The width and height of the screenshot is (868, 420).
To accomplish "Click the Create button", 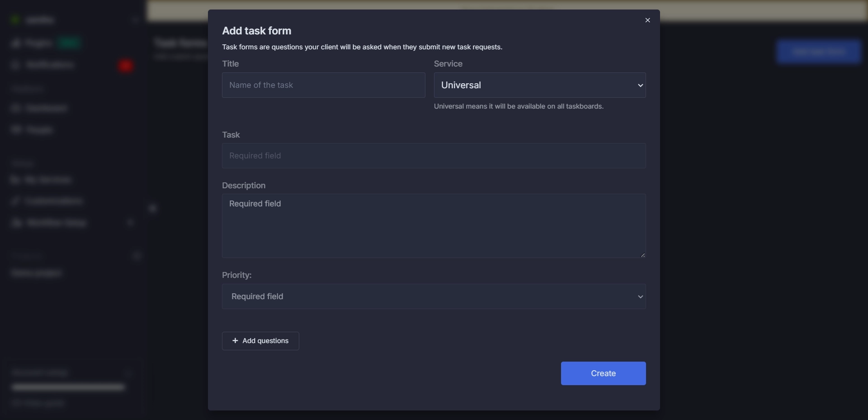I will pos(603,373).
